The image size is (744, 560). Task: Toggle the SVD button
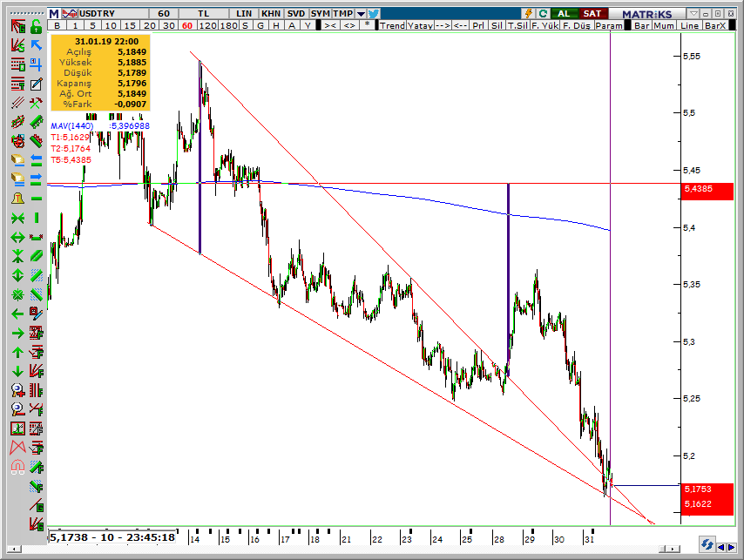click(x=296, y=14)
